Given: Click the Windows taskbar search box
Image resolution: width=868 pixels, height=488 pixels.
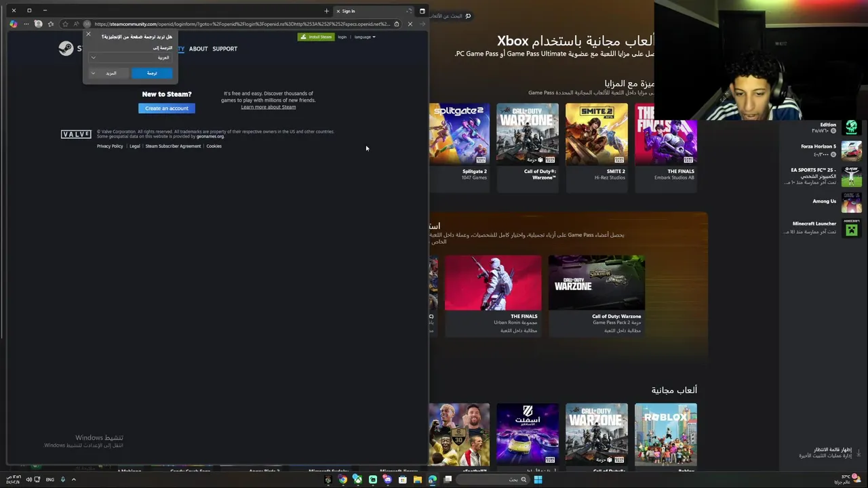Looking at the screenshot, I should click(x=493, y=479).
